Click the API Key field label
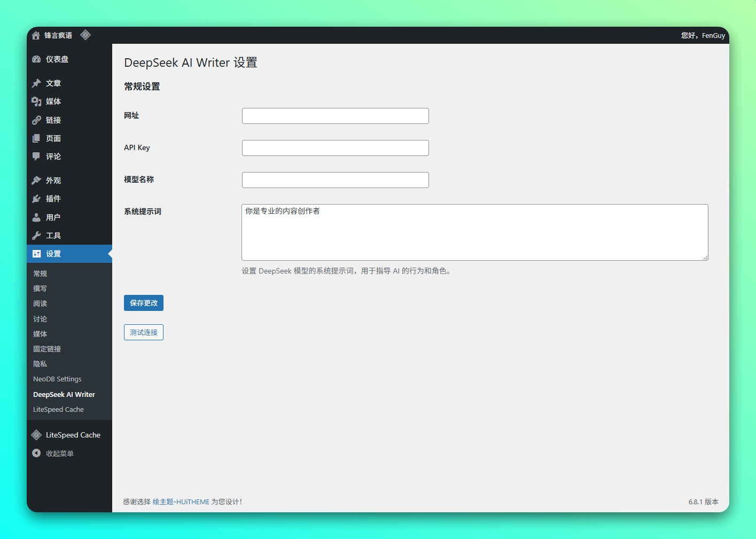This screenshot has height=539, width=756. click(137, 147)
